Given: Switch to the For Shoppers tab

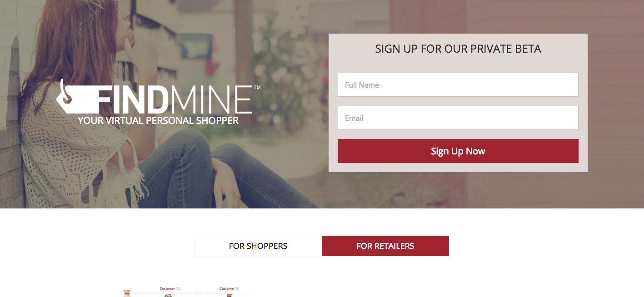Looking at the screenshot, I should (258, 246).
